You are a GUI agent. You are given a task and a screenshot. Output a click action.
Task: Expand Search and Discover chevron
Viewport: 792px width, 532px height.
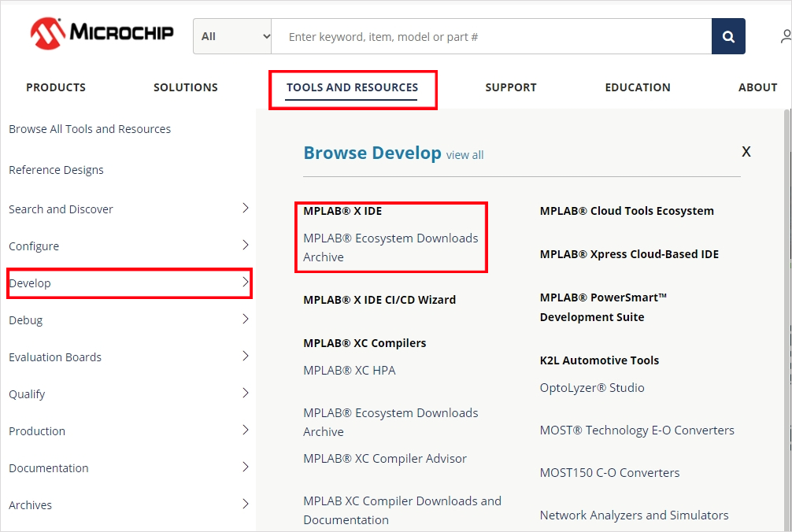[246, 208]
